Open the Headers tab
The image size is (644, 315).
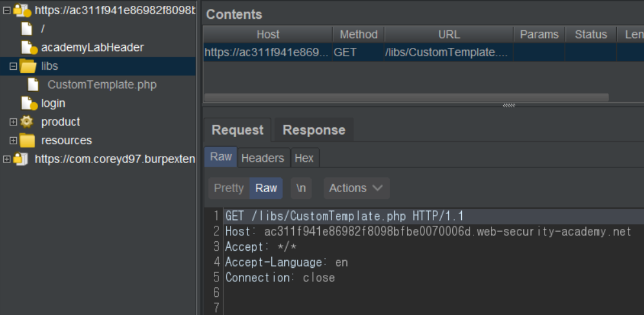(x=262, y=158)
